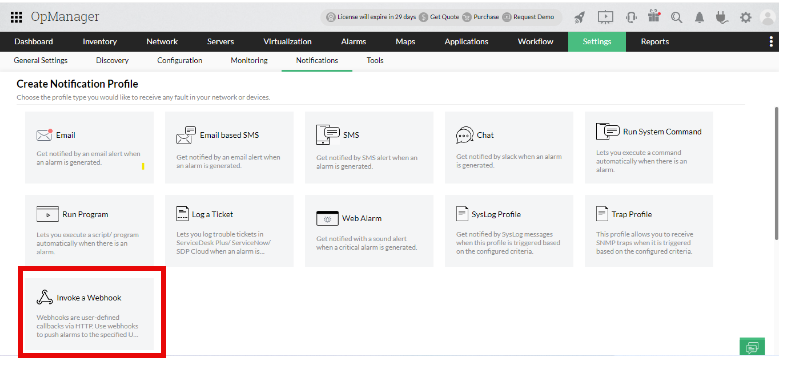This screenshot has height=371, width=785.
Task: Open the presentation video icon
Action: [605, 17]
